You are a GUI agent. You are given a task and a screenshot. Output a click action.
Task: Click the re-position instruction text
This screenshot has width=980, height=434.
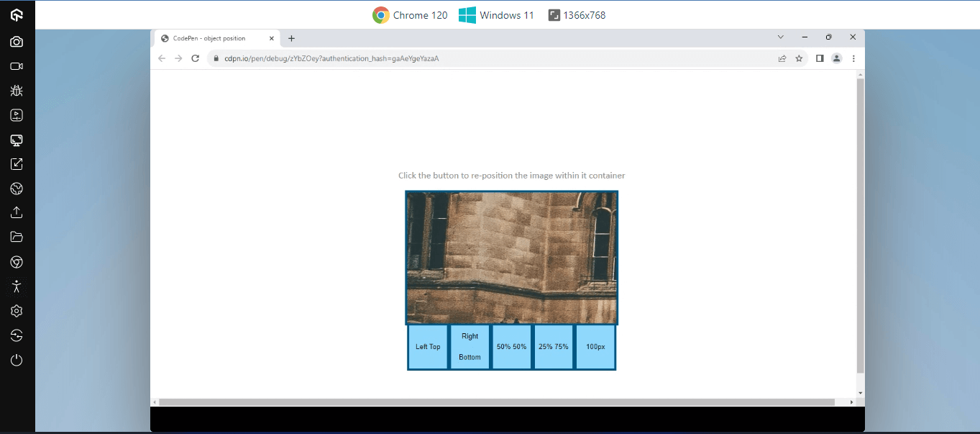511,175
